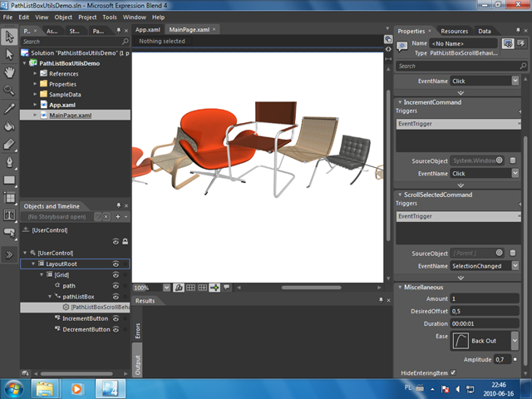
Task: Open the Windows Start menu
Action: click(13, 389)
